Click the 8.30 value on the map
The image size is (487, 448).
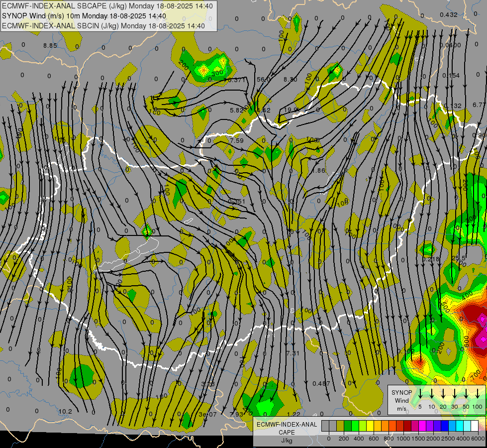291,80
